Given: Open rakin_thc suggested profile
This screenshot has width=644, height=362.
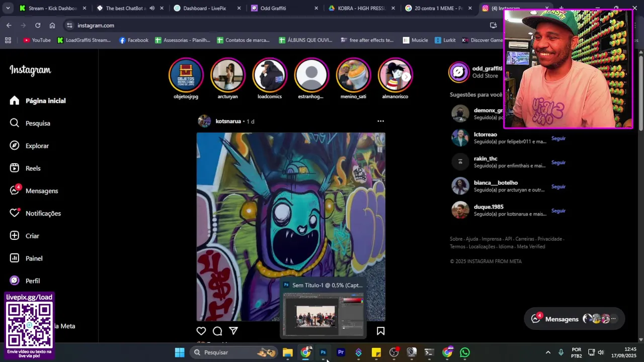Looking at the screenshot, I should [485, 158].
